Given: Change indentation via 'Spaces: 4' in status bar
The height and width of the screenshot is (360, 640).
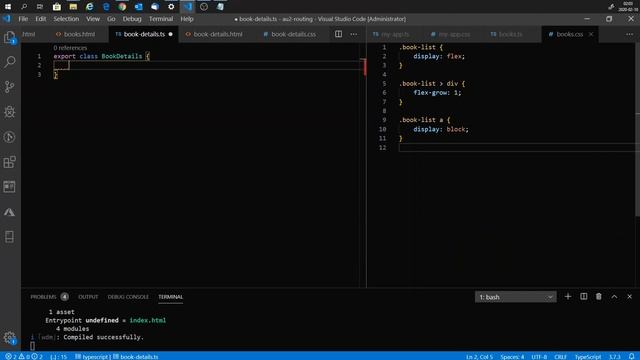Looking at the screenshot, I should pyautogui.click(x=512, y=356).
